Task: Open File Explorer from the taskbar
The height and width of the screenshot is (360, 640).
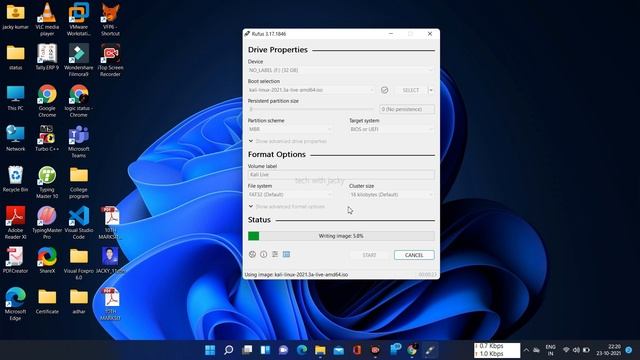Action: point(320,350)
